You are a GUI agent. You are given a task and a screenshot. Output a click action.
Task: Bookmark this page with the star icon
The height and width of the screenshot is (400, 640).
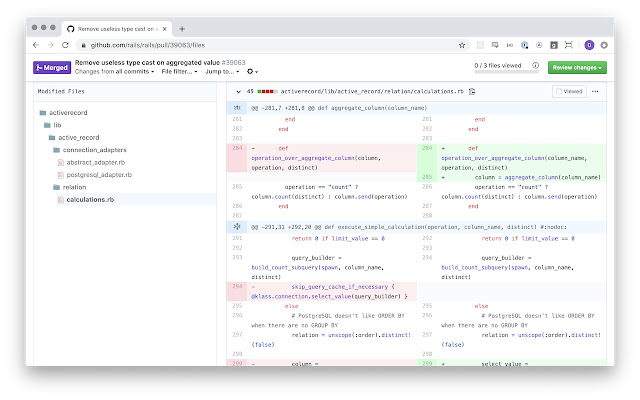[x=461, y=45]
